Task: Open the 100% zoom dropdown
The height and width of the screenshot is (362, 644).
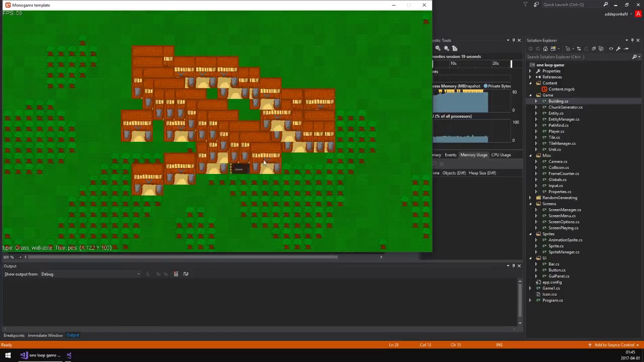Action: pyautogui.click(x=19, y=257)
